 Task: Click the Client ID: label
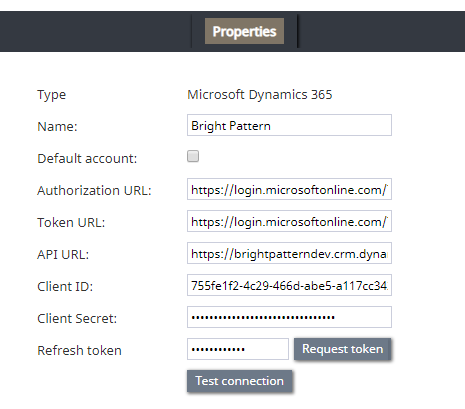click(65, 287)
